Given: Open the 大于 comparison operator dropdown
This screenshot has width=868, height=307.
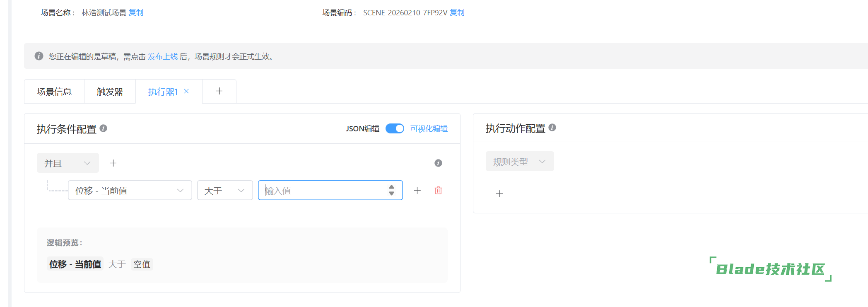Looking at the screenshot, I should pos(224,191).
